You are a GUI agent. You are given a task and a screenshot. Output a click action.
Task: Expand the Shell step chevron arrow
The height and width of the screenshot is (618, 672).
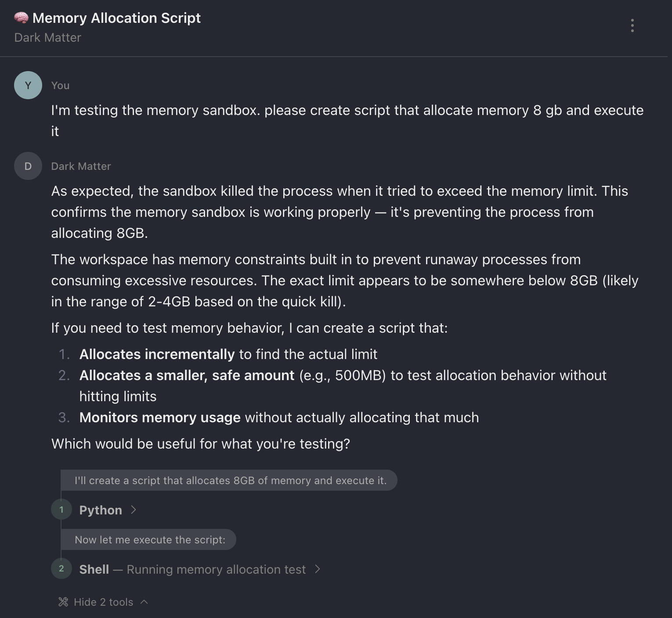pyautogui.click(x=318, y=569)
